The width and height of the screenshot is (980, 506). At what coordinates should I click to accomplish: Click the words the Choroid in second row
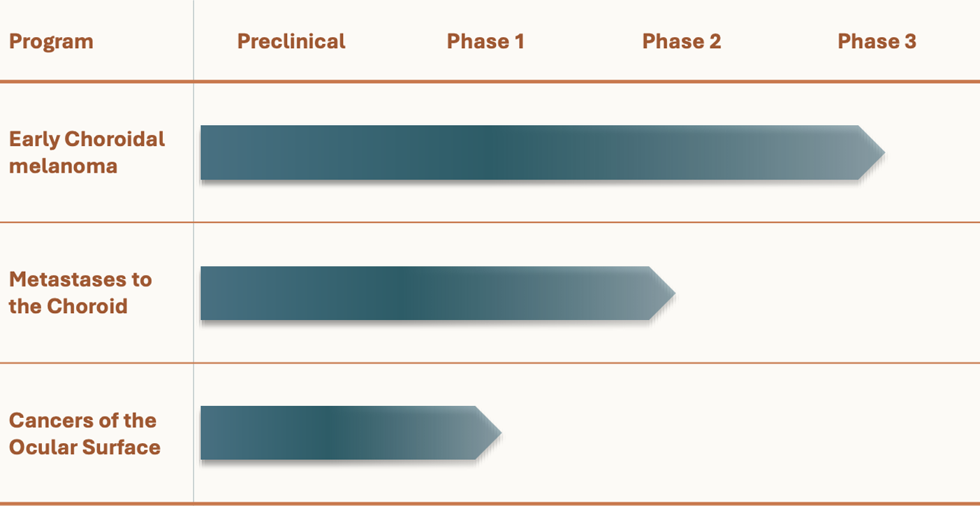[x=68, y=306]
